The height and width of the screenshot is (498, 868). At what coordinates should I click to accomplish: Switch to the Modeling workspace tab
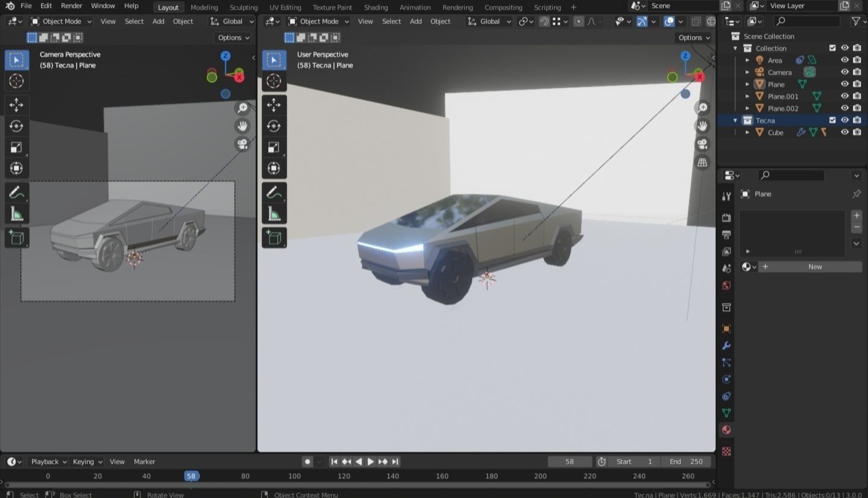(x=204, y=7)
